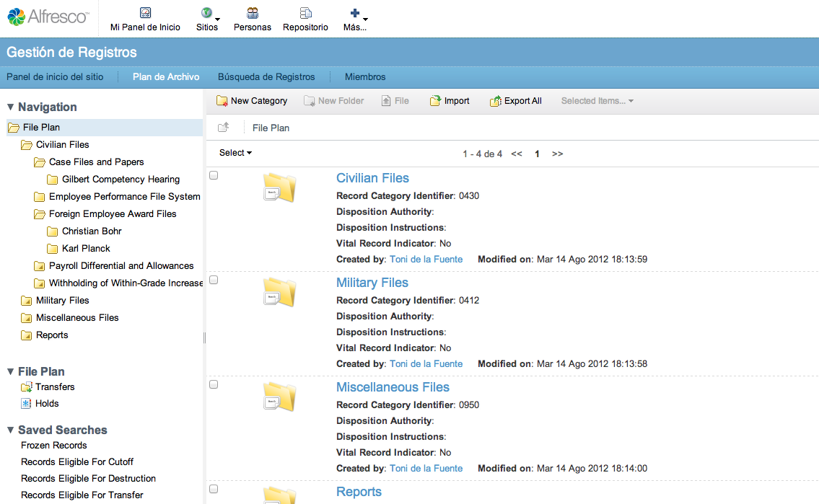This screenshot has width=819, height=504.
Task: Open the Miscellaneous Files title link
Action: click(393, 387)
